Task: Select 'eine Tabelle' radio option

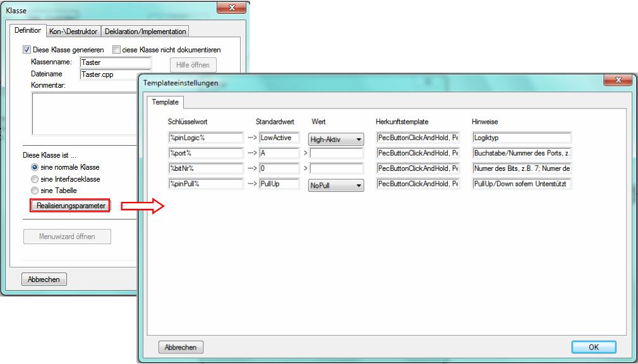Action: [x=35, y=191]
